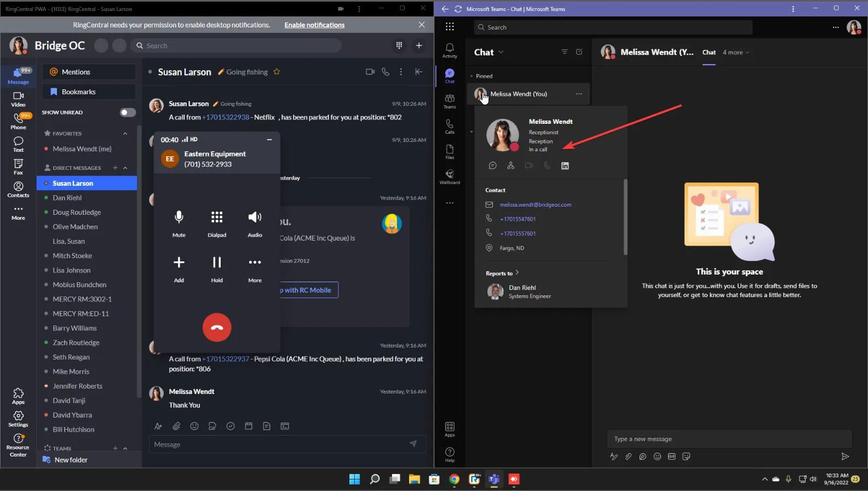Open the Dialpad in the call panel
The width and height of the screenshot is (868, 491).
coord(217,223)
